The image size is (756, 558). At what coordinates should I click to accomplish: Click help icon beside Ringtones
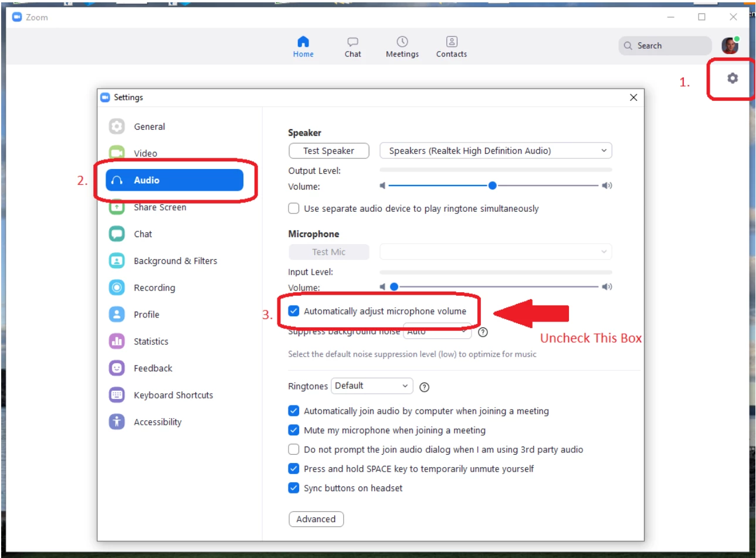click(x=425, y=387)
